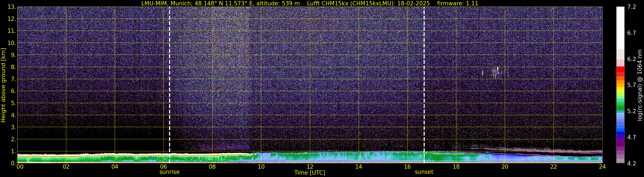The image size is (644, 177).
Task: Click the "firmware: 1.11" text
Action: [457, 3]
